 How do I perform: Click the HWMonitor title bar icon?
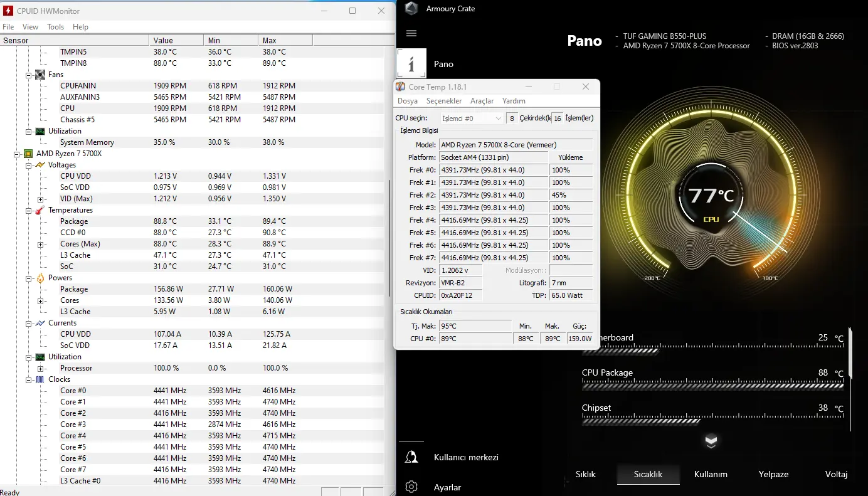click(8, 11)
